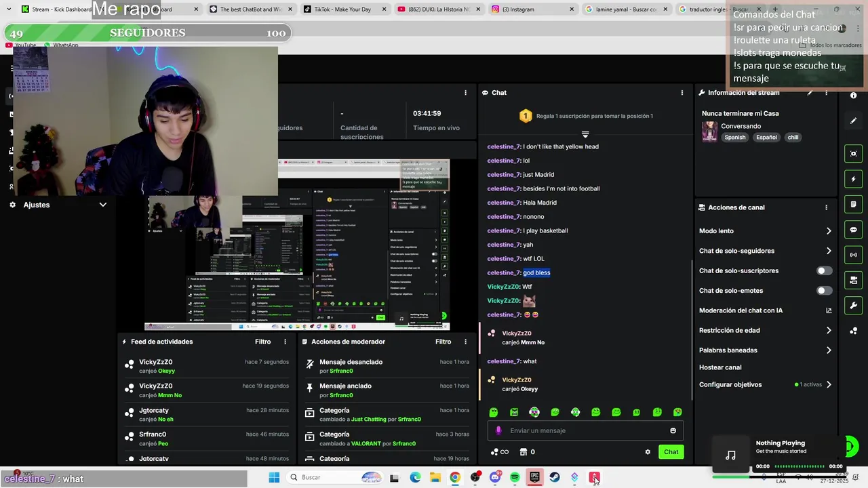Expand Modo lento options
868x488 pixels.
[x=829, y=231]
